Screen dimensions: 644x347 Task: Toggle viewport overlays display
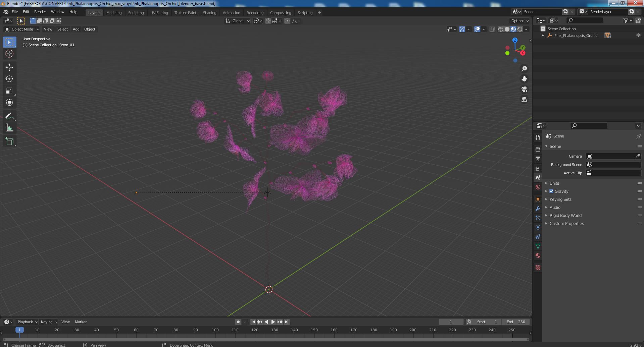(x=477, y=29)
